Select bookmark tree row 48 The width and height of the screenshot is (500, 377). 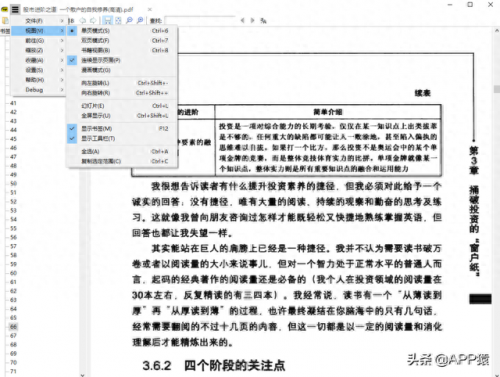pos(13,166)
